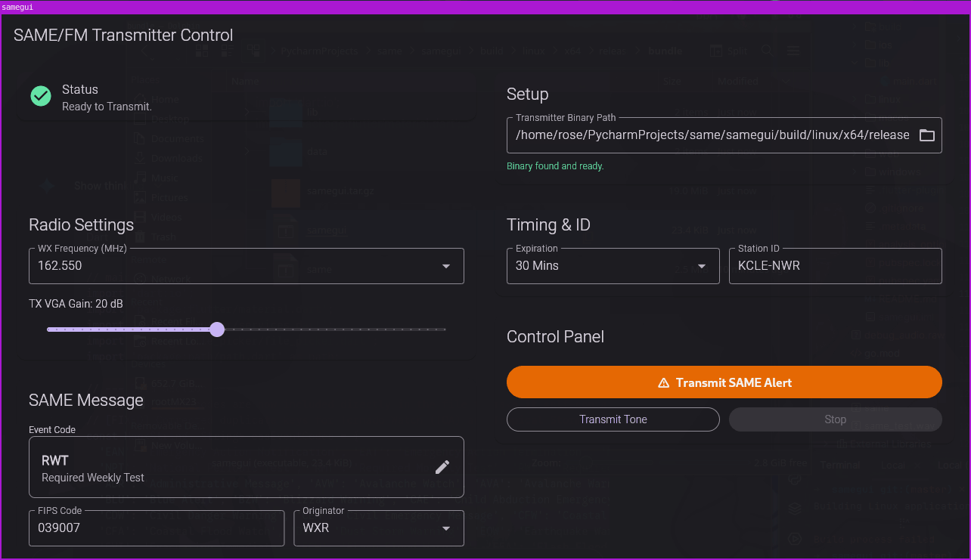Screen dimensions: 971x560
Task: Select the RWT Required Weekly Test card
Action: 227,468
